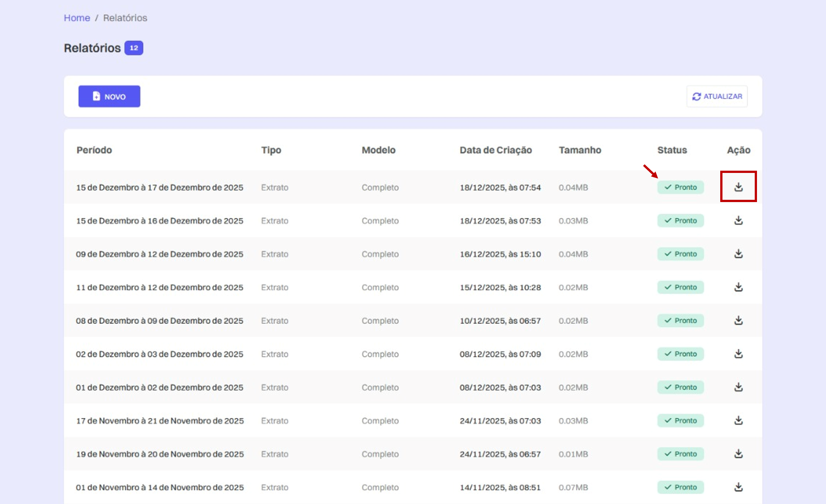Download the 19 to 20 de Novembro report
The height and width of the screenshot is (504, 826).
[738, 453]
